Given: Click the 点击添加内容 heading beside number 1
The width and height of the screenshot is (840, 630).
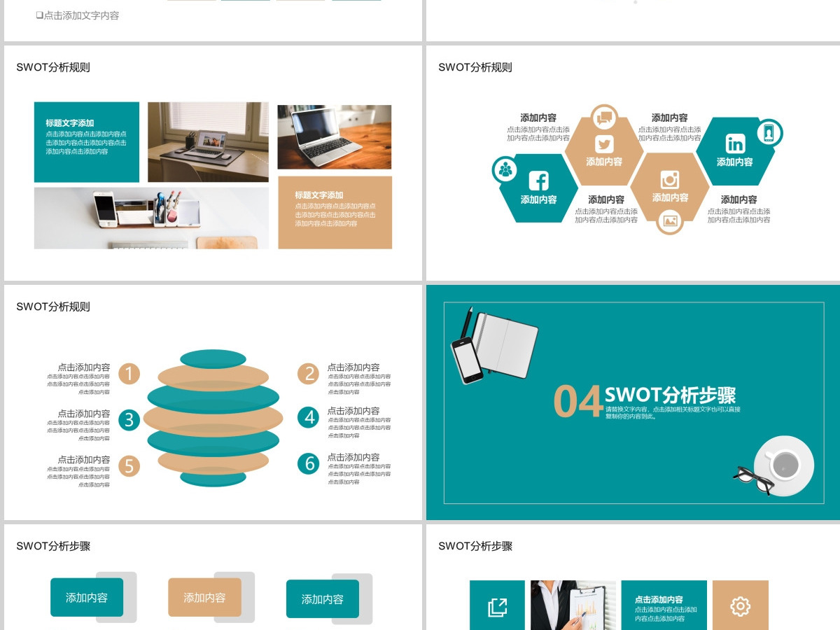Looking at the screenshot, I should [84, 367].
